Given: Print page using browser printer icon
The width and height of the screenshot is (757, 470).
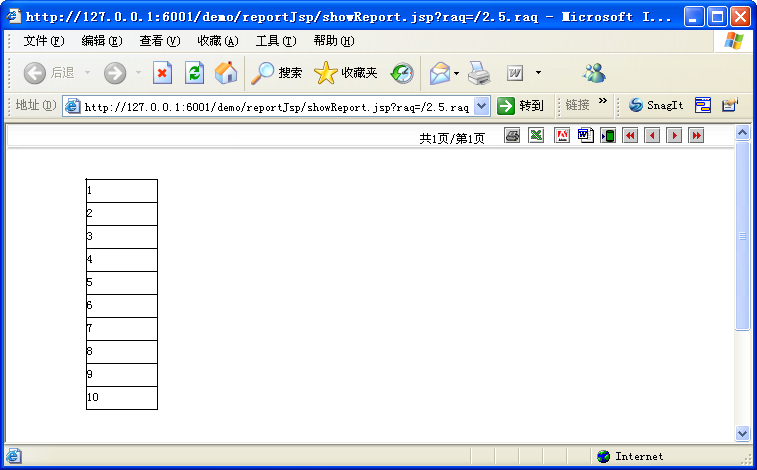Looking at the screenshot, I should point(479,73).
